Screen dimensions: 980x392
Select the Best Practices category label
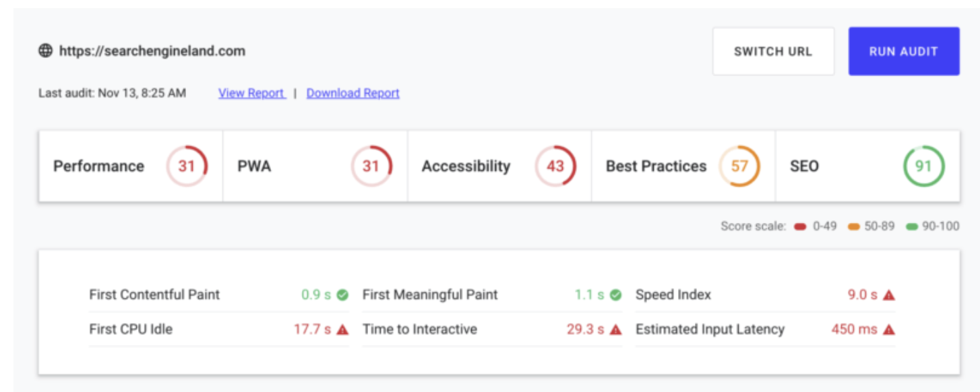656,166
